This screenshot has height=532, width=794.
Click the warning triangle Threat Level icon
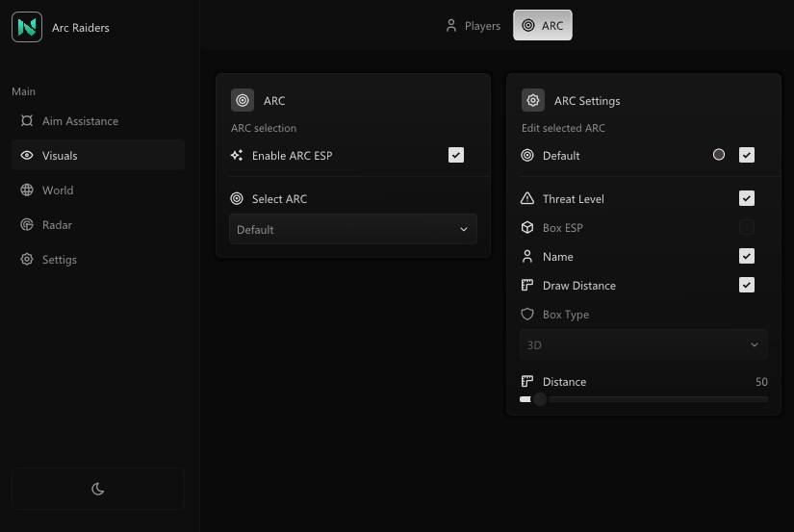coord(526,199)
